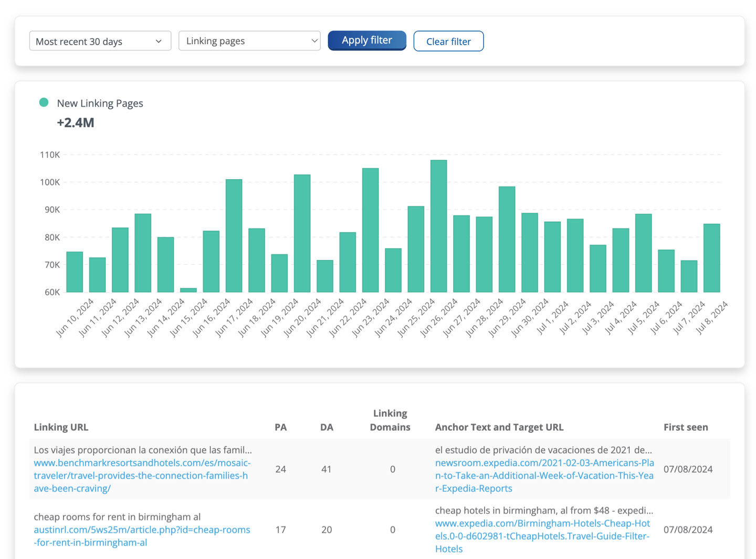Click 'el estudio de privación de vacaciones' anchor text
This screenshot has width=756, height=559.
click(x=544, y=450)
